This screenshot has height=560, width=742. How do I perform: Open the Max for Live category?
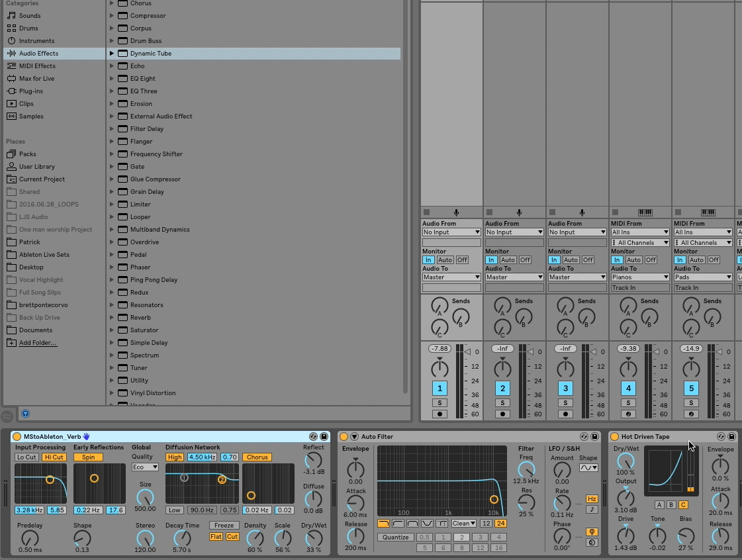tap(36, 79)
